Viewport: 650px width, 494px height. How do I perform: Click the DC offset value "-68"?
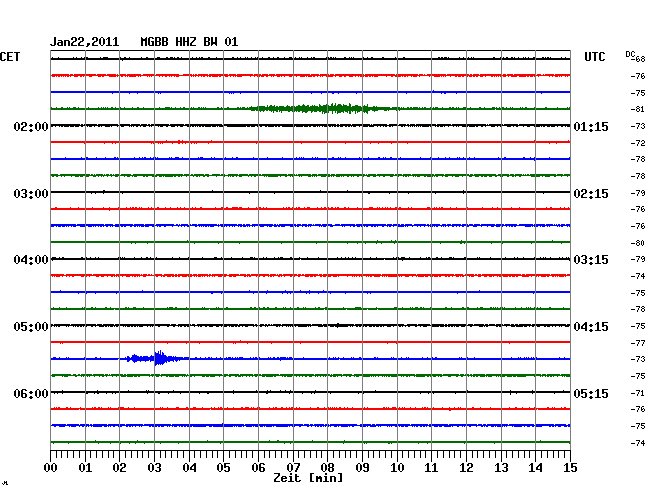click(x=638, y=59)
